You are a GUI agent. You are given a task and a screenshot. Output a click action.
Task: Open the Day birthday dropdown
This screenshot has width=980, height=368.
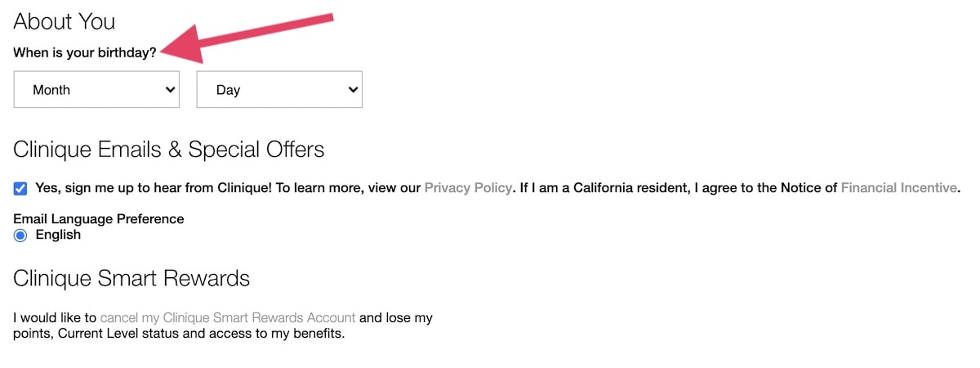click(x=279, y=90)
